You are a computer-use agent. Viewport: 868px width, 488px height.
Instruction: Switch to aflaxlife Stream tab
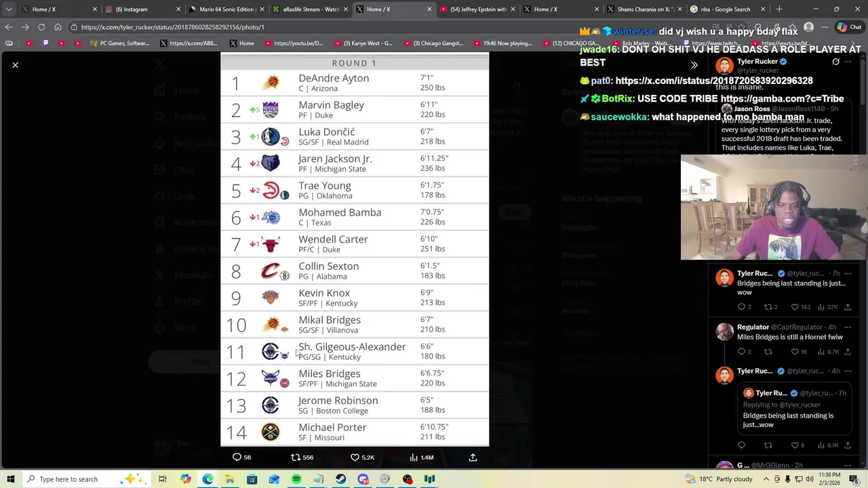(x=311, y=9)
